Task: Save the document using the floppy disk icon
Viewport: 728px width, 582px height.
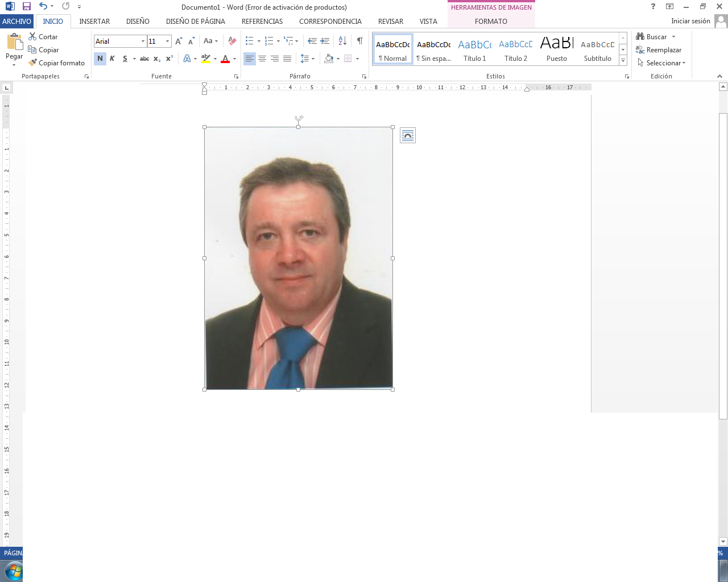Action: 26,7
